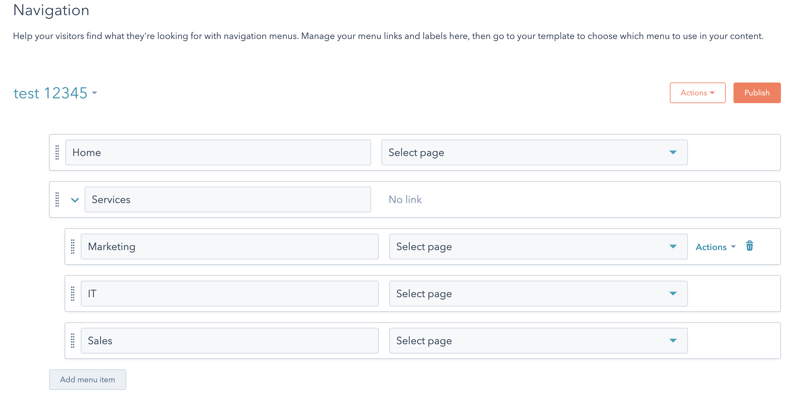Add a new menu item
790x399 pixels.
point(88,379)
